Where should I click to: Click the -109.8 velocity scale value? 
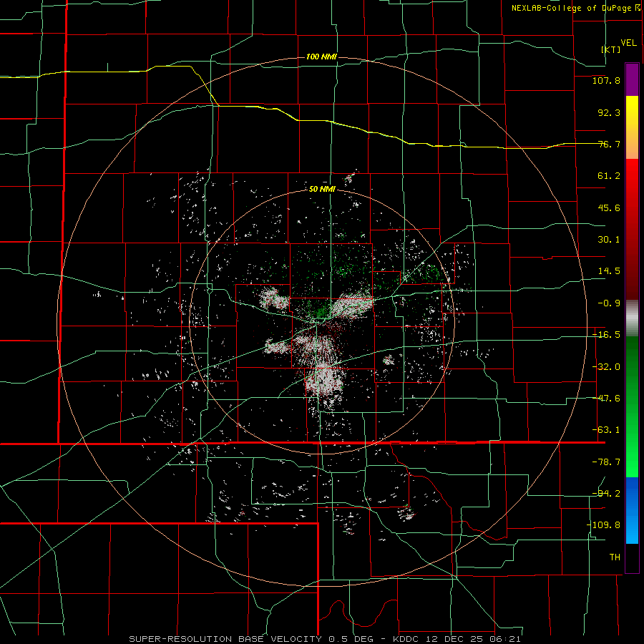point(603,525)
